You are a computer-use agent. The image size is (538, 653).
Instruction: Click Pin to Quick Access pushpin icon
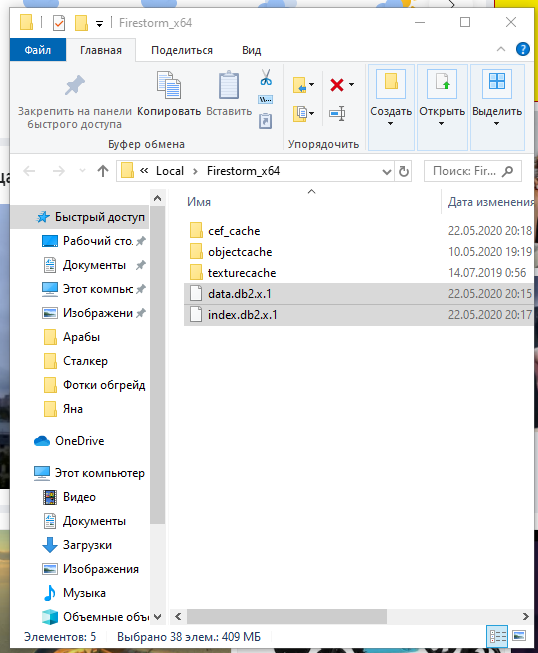[x=75, y=85]
